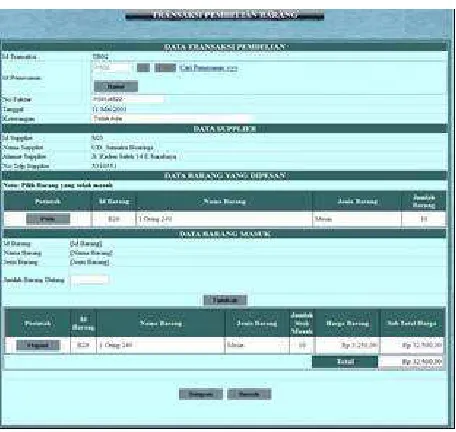Screen dimensions: 456x432
Task: Click the left gray button at the form bottom
Action: pos(201,394)
